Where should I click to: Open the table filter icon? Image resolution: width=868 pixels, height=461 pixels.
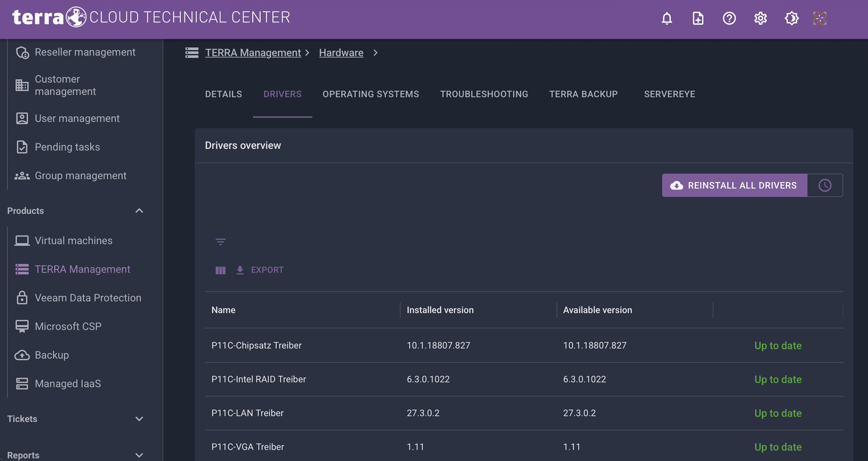click(220, 241)
